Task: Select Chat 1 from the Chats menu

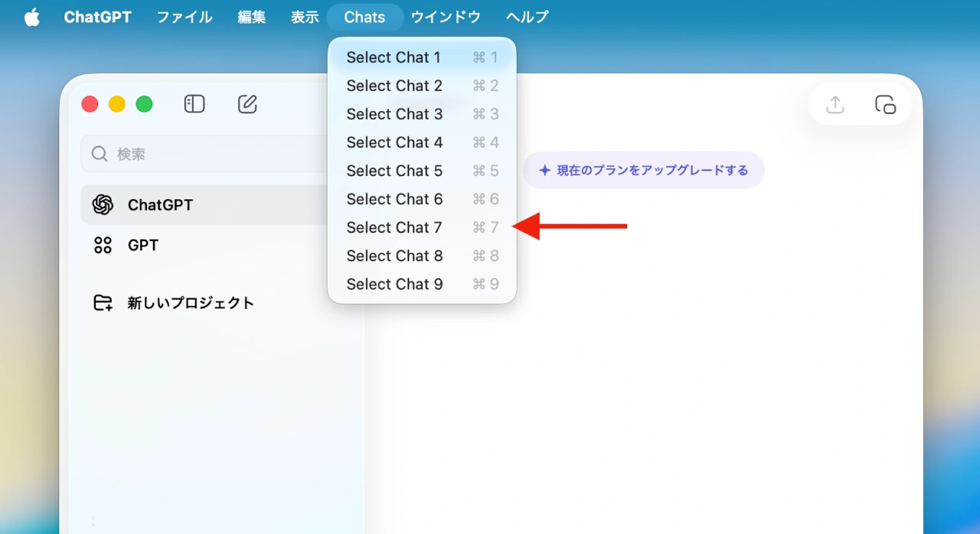Action: (x=394, y=57)
